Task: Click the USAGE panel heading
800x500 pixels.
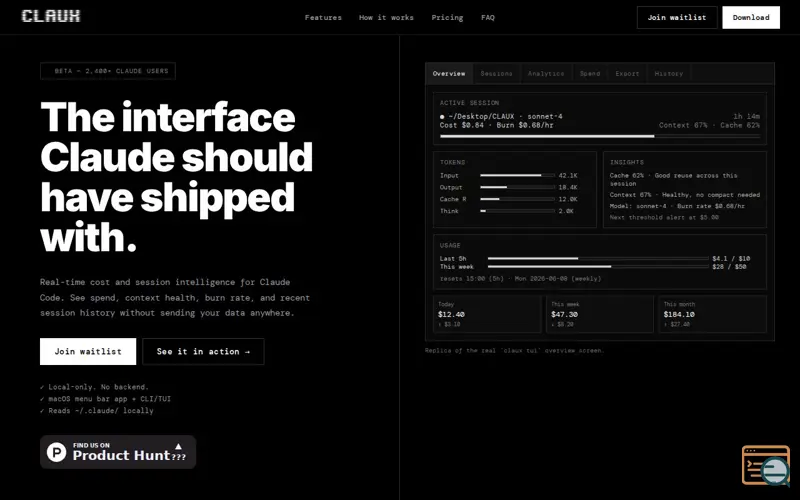Action: click(x=450, y=245)
